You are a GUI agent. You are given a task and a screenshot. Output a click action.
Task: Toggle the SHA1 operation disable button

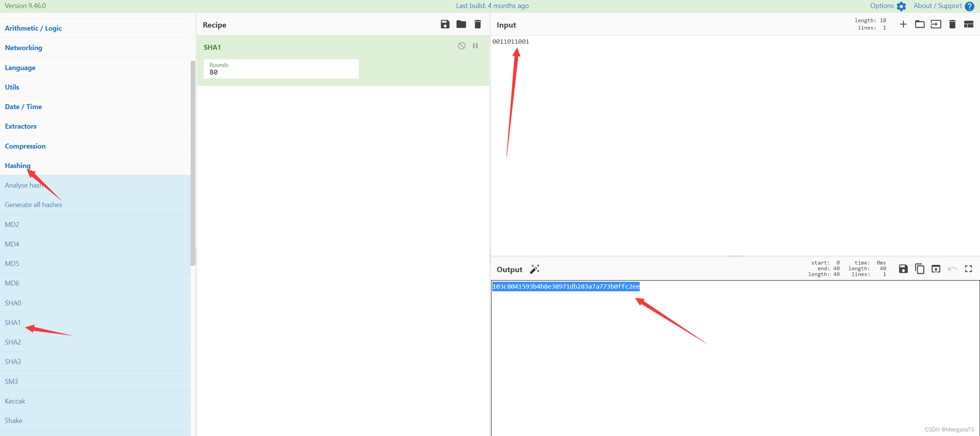462,46
